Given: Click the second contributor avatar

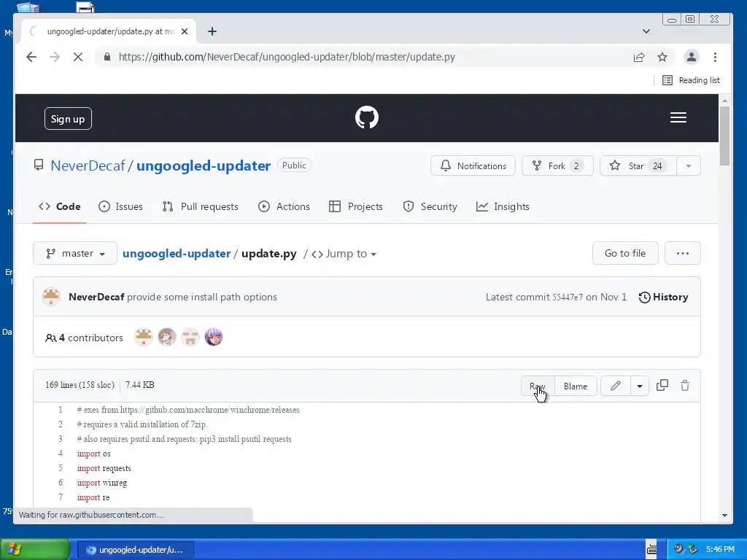Looking at the screenshot, I should coord(167,337).
